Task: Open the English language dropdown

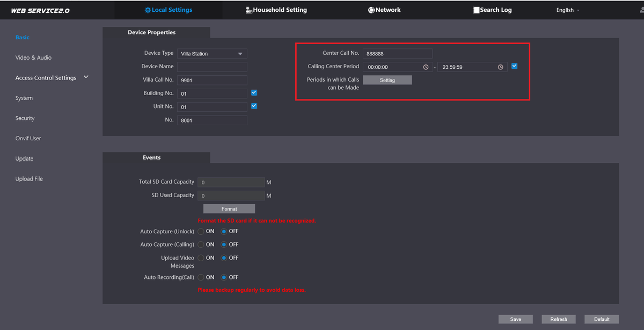Action: pyautogui.click(x=568, y=10)
